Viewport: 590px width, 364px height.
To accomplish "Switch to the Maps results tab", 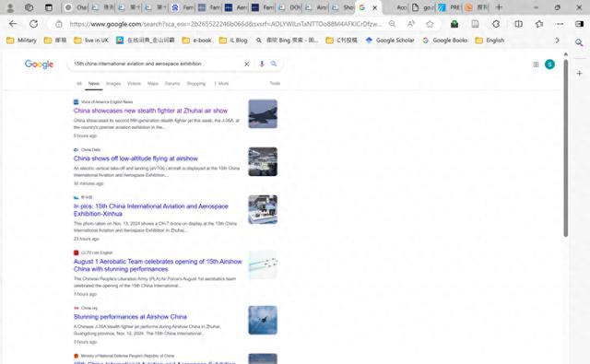I will tap(153, 84).
